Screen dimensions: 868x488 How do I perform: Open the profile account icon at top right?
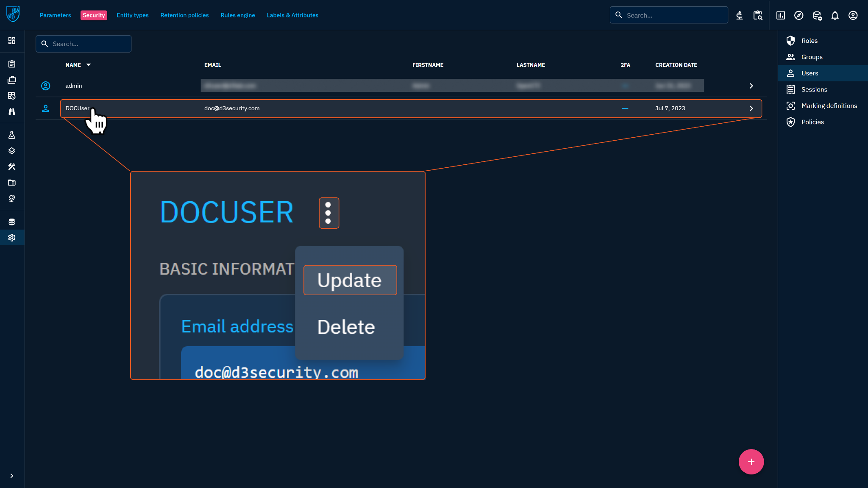click(x=853, y=16)
